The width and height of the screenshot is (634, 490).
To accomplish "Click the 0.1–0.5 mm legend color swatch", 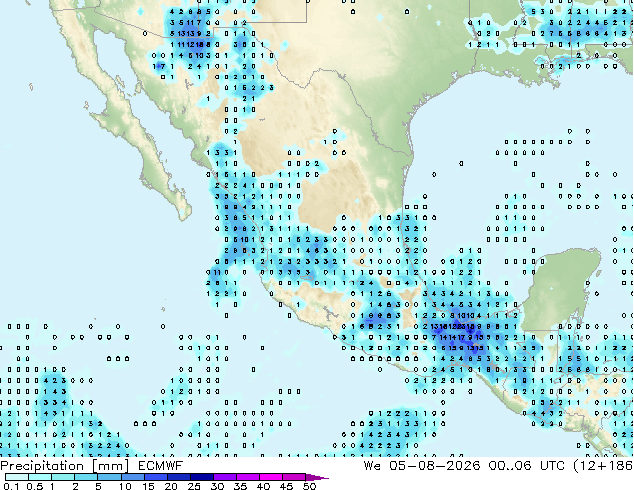I will pyautogui.click(x=17, y=477).
